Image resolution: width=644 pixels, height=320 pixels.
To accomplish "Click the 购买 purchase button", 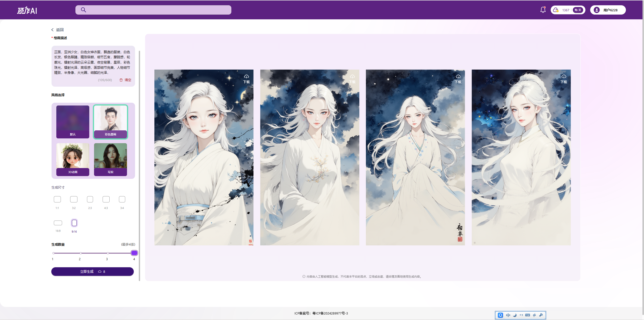I will click(x=578, y=10).
